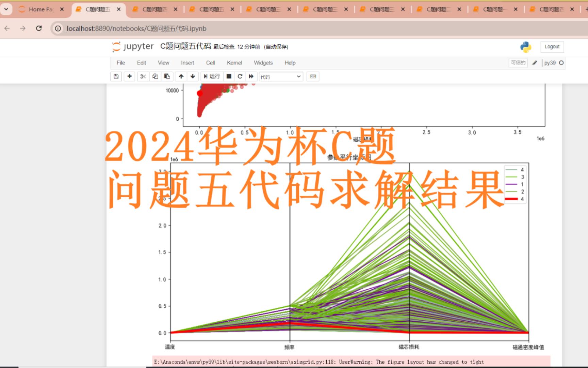This screenshot has height=368, width=588.
Task: Click the Logout button
Action: (x=552, y=47)
